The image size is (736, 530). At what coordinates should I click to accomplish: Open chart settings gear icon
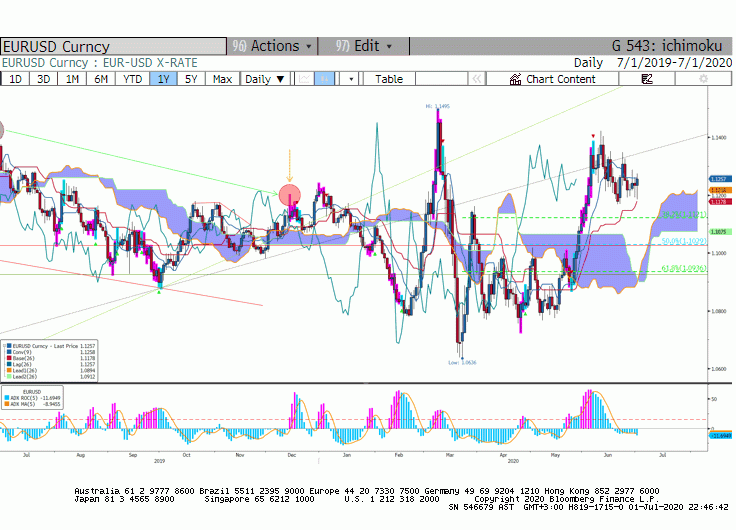coord(703,79)
